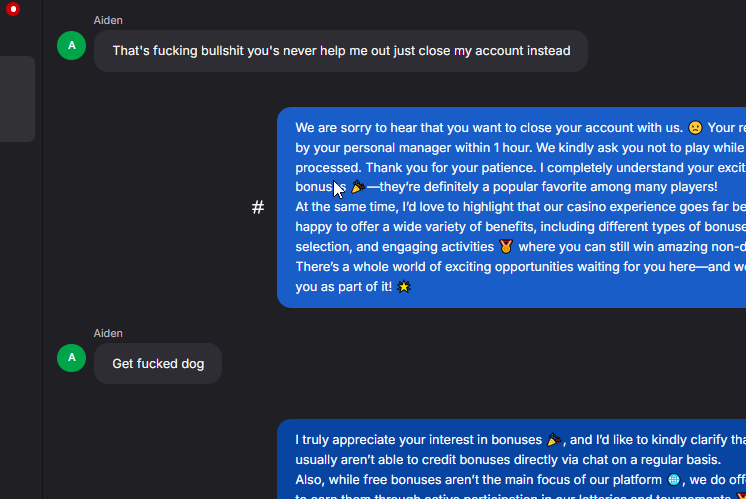
Task: Click Aiden's avatar next to the close-account message
Action: pos(72,46)
